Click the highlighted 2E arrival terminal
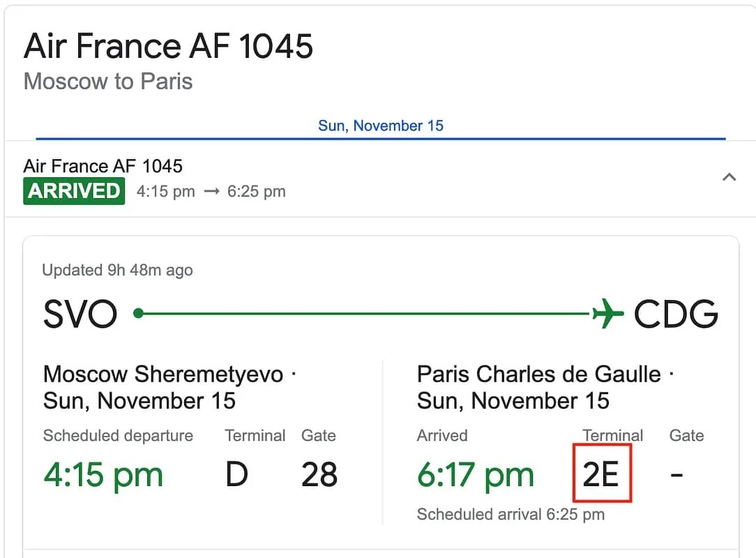 (601, 474)
